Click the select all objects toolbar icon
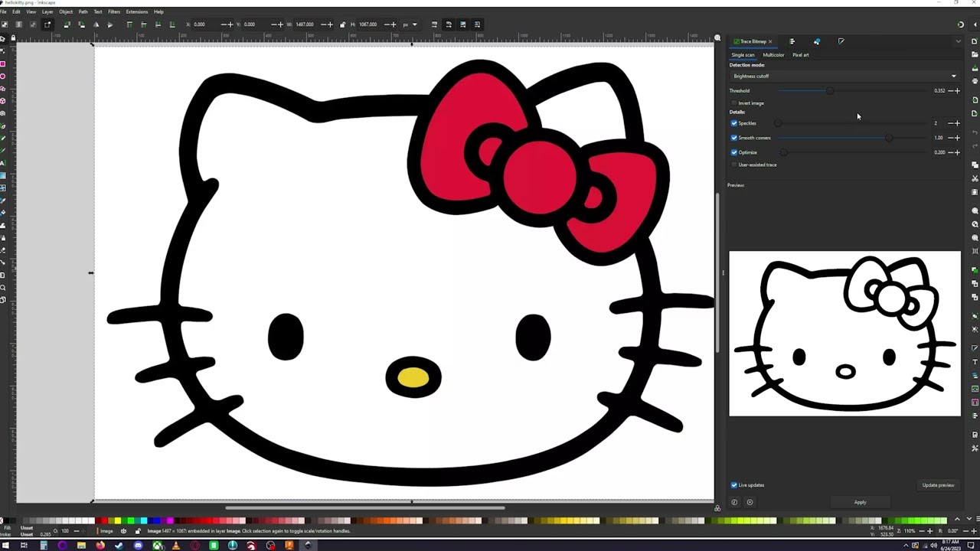The image size is (980, 551). pyautogui.click(x=5, y=24)
